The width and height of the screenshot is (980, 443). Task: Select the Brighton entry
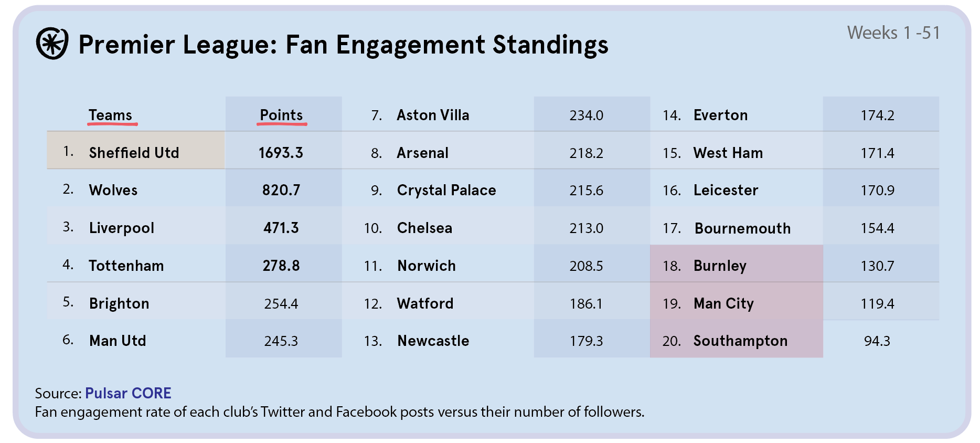119,303
